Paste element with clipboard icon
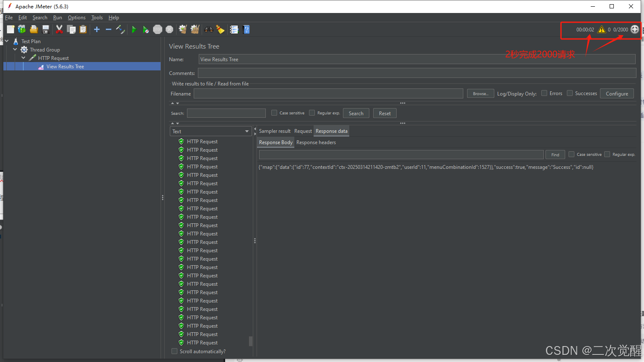The height and width of the screenshot is (362, 644). click(x=83, y=29)
